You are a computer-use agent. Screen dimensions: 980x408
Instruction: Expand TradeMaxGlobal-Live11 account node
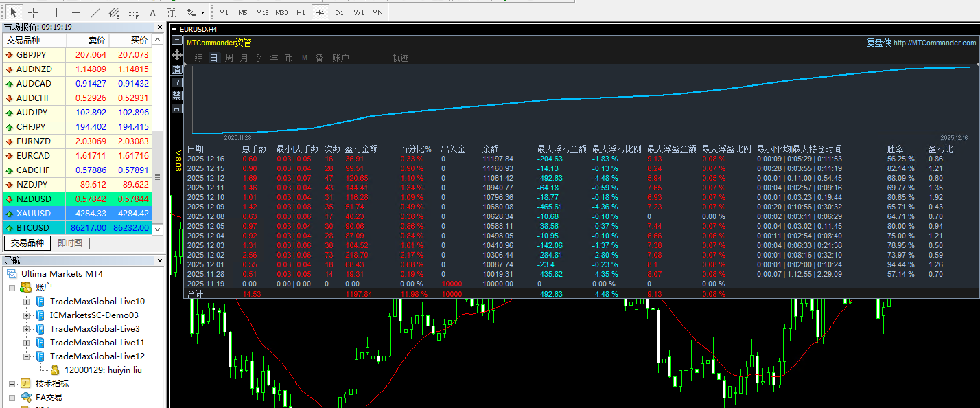pos(27,342)
